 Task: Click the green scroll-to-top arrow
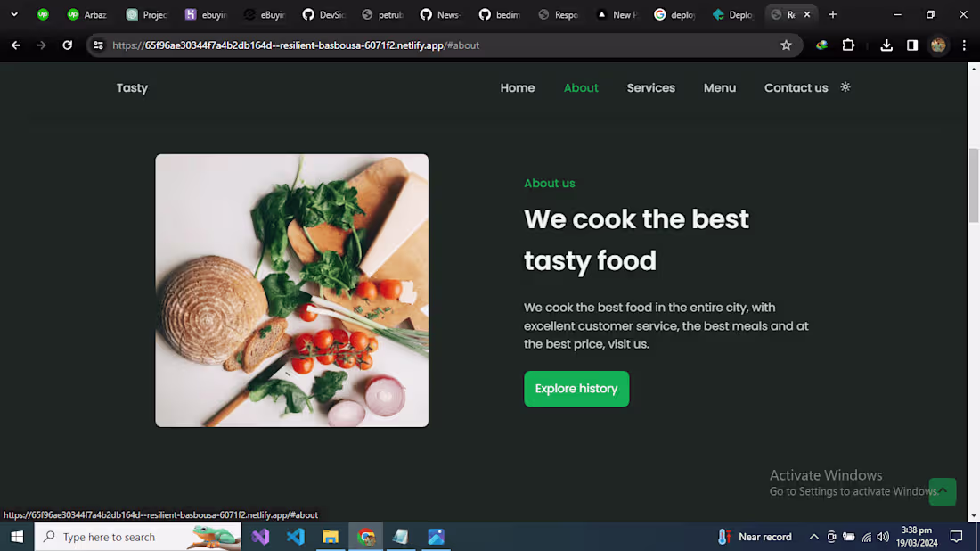click(x=943, y=491)
